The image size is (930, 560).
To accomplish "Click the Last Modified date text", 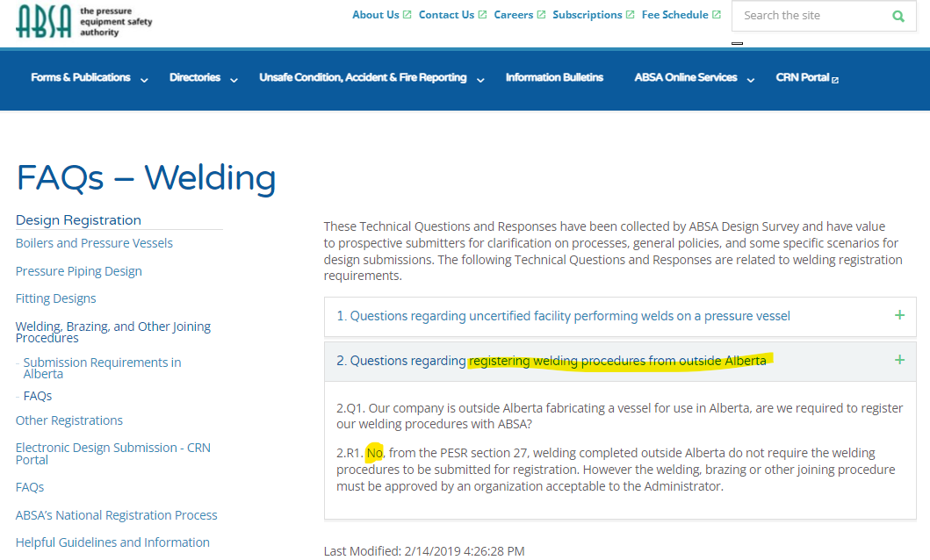I will [424, 551].
